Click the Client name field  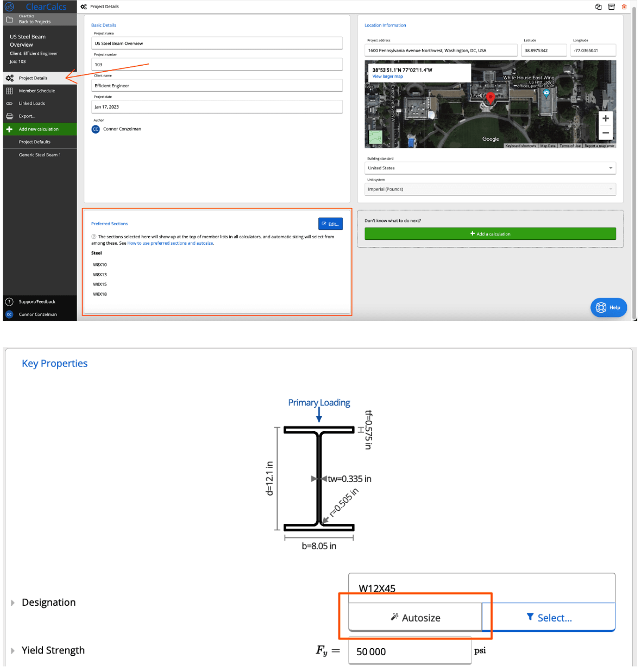click(217, 86)
